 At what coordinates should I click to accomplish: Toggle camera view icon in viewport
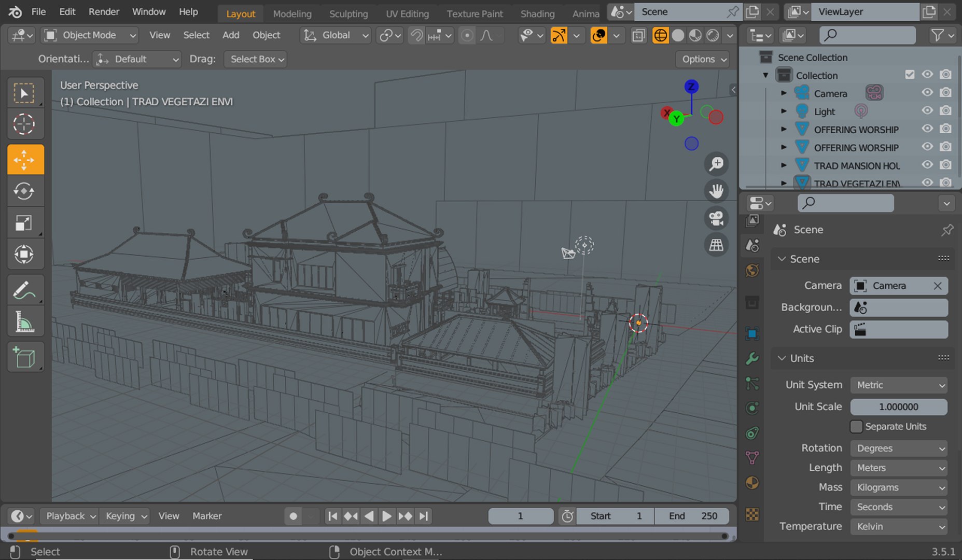coord(716,218)
